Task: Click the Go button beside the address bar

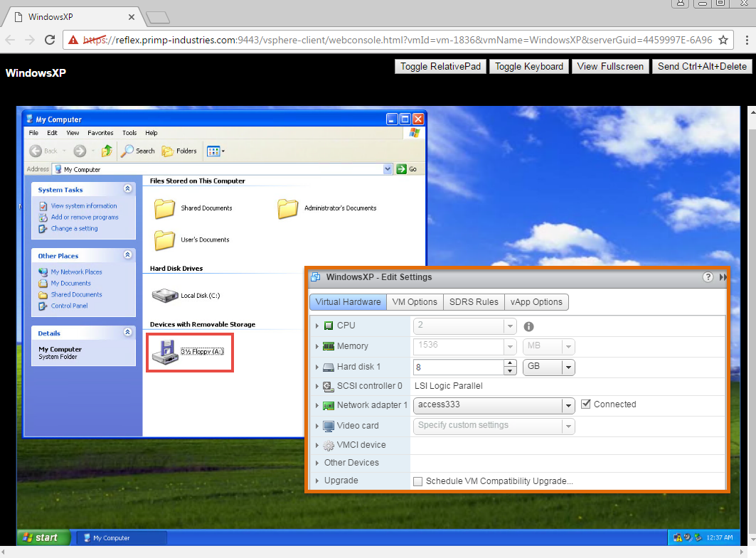Action: [406, 169]
